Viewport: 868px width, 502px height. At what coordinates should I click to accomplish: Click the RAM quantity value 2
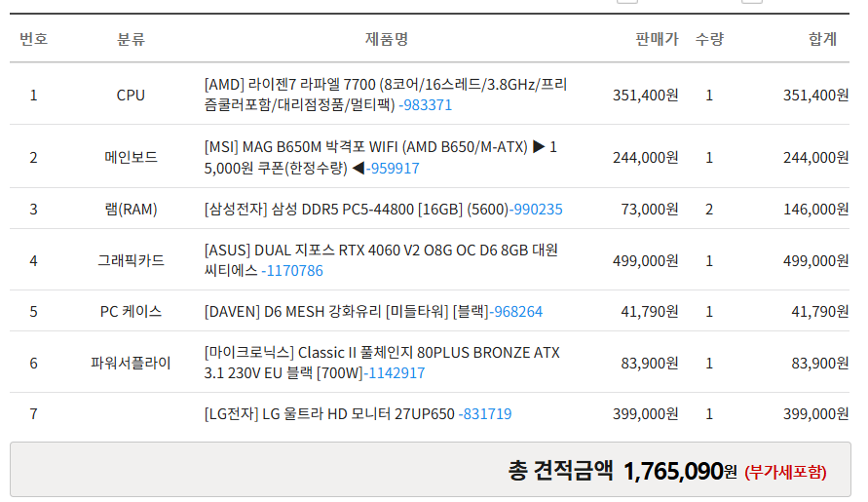[709, 209]
